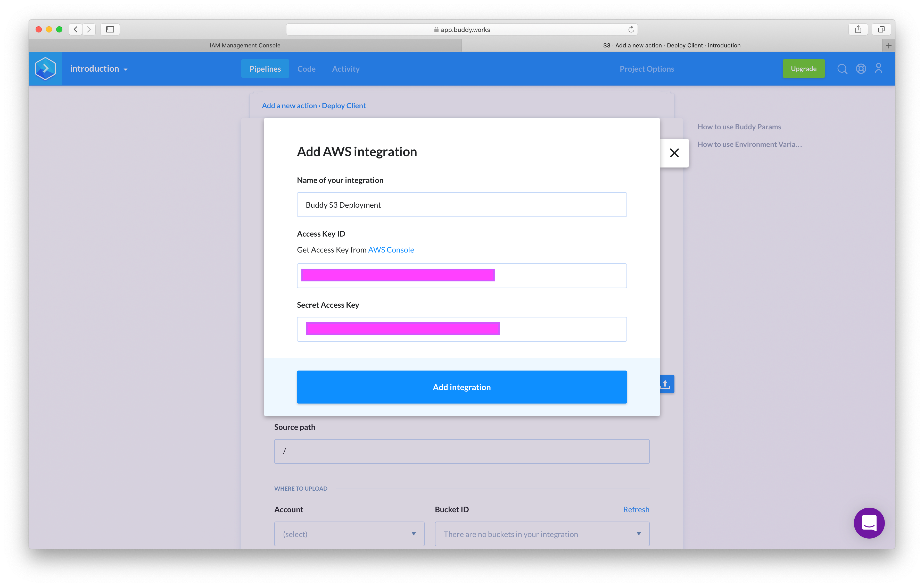Toggle the Safari sidebar icon

110,30
